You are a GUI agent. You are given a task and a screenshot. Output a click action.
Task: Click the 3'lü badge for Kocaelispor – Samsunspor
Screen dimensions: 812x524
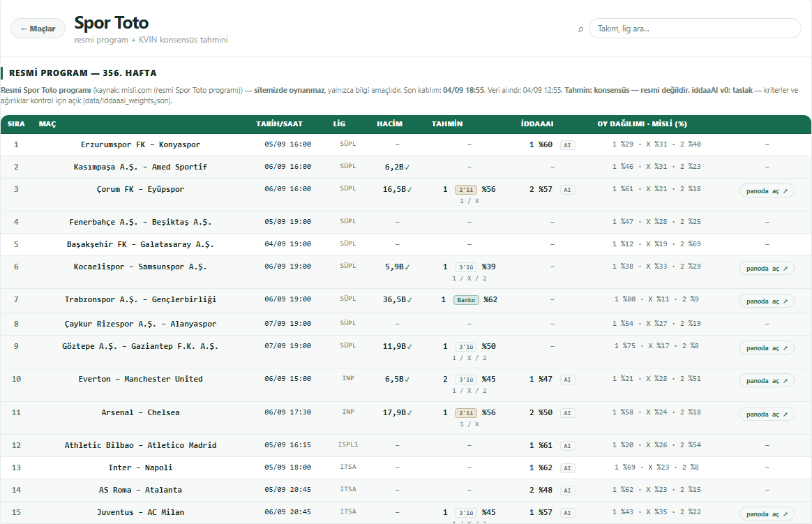click(x=466, y=267)
